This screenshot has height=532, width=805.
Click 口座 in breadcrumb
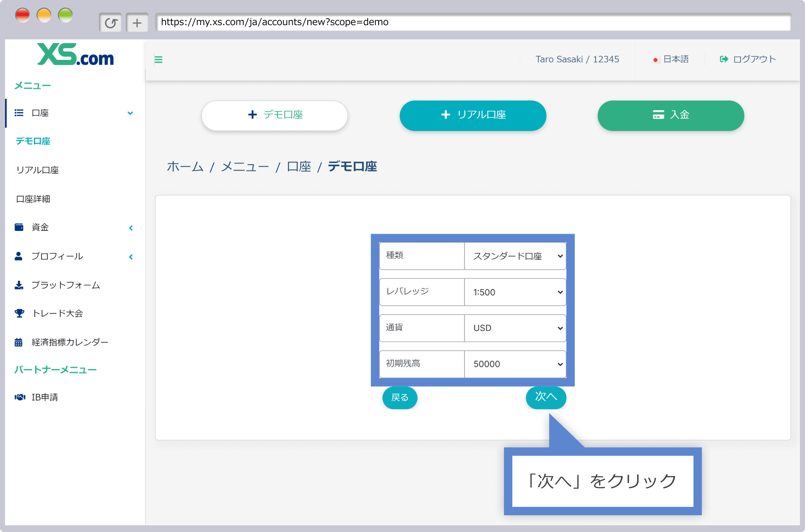(299, 167)
